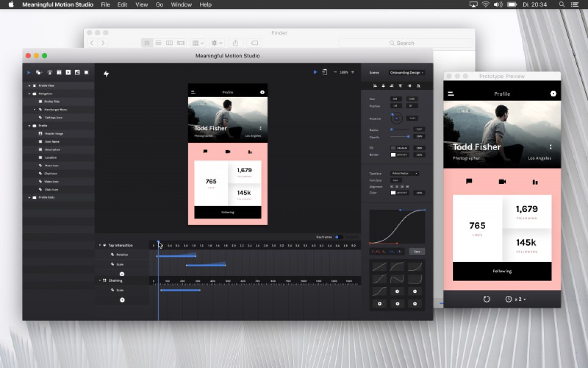
Task: Click the reload icon in Prototype Preview
Action: [x=487, y=299]
